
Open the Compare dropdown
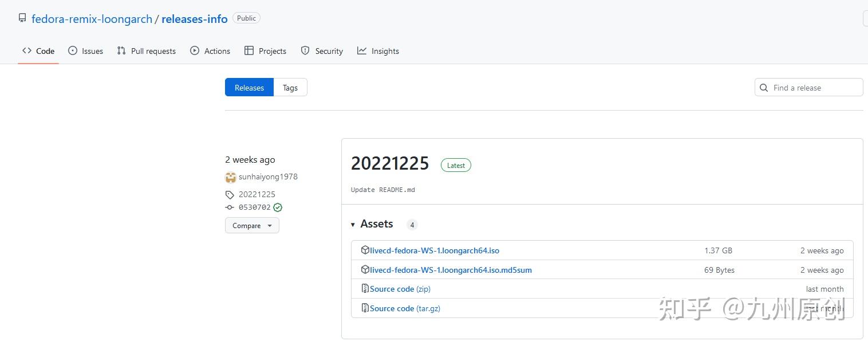pyautogui.click(x=252, y=226)
